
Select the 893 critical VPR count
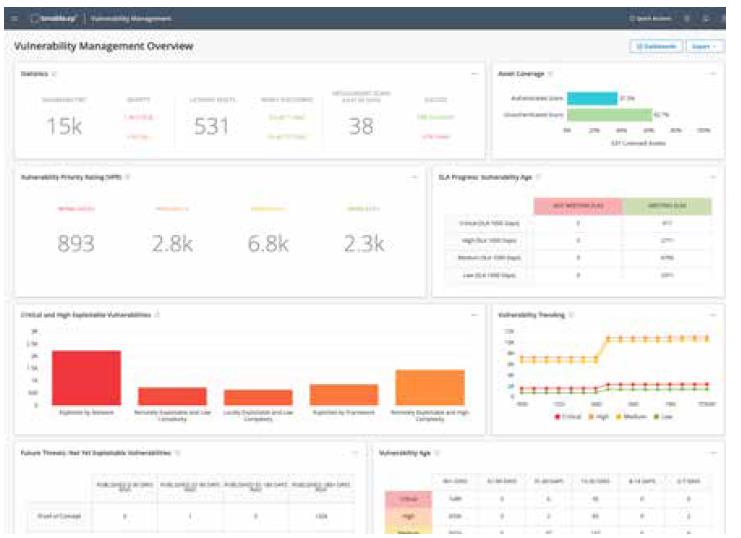click(76, 244)
